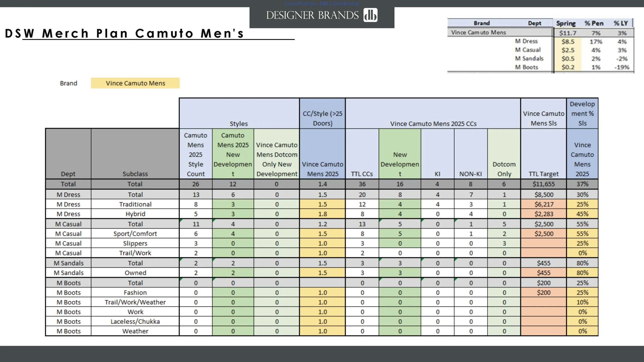Select the Dept column header cell
644x362 pixels.
tap(68, 174)
